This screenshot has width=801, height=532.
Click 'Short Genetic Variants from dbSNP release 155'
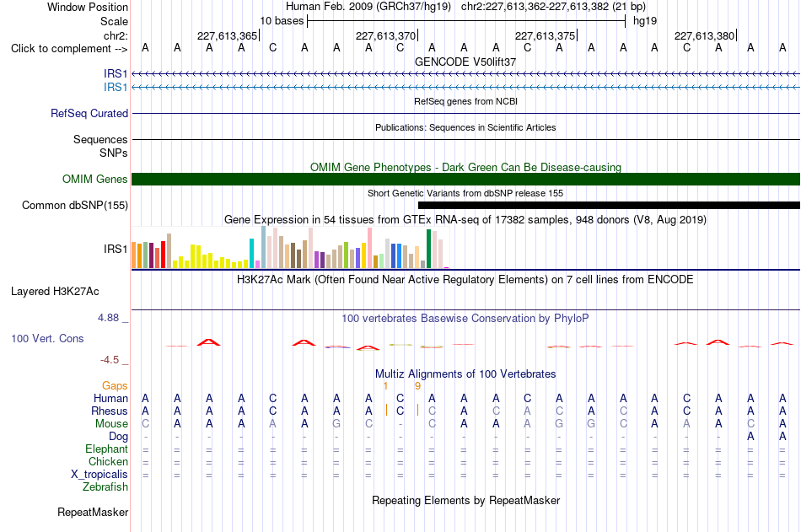coord(465,193)
